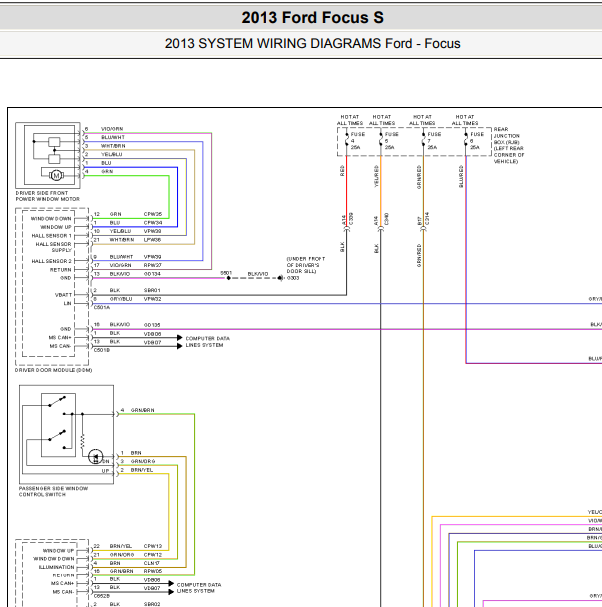Screen dimensions: 602x607
Task: Click 'GRN/ORG' at switch pin 3
Action: 143,461
